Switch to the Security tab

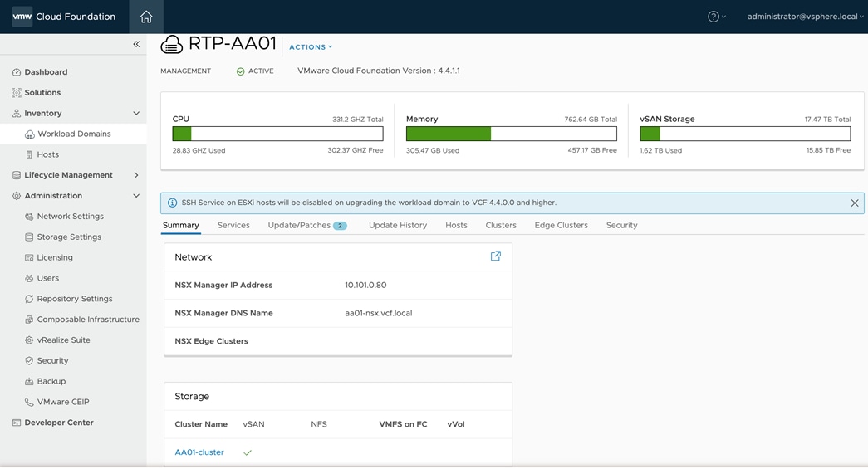click(x=621, y=225)
